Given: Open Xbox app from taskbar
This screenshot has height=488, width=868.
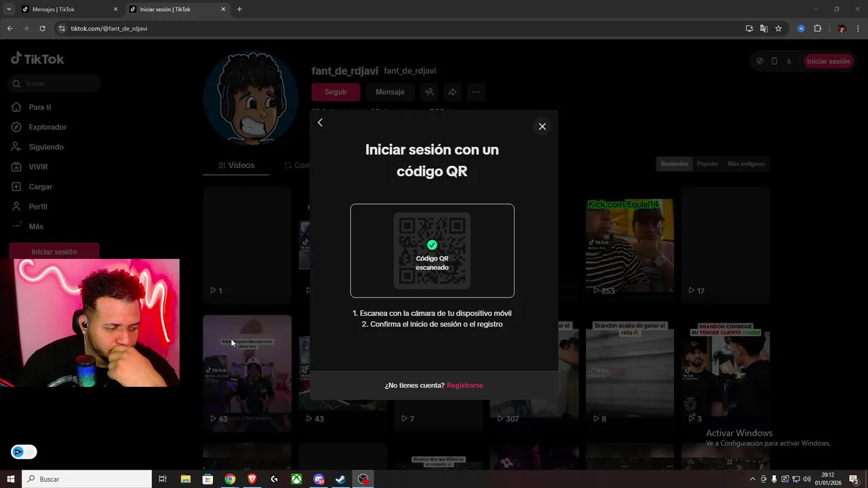Looking at the screenshot, I should tap(296, 479).
